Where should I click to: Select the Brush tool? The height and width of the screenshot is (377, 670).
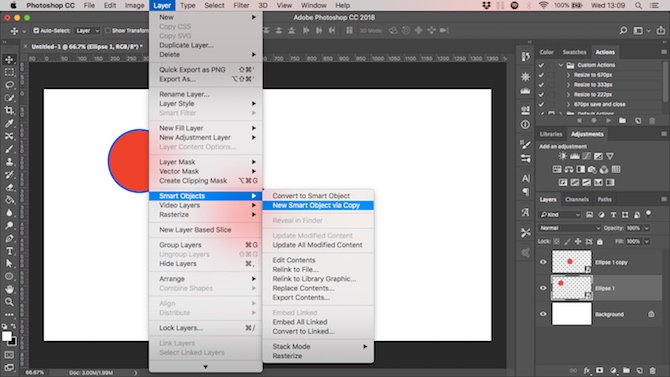pyautogui.click(x=9, y=149)
